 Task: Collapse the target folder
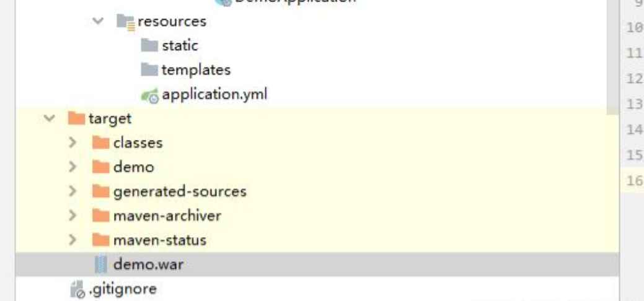[49, 118]
